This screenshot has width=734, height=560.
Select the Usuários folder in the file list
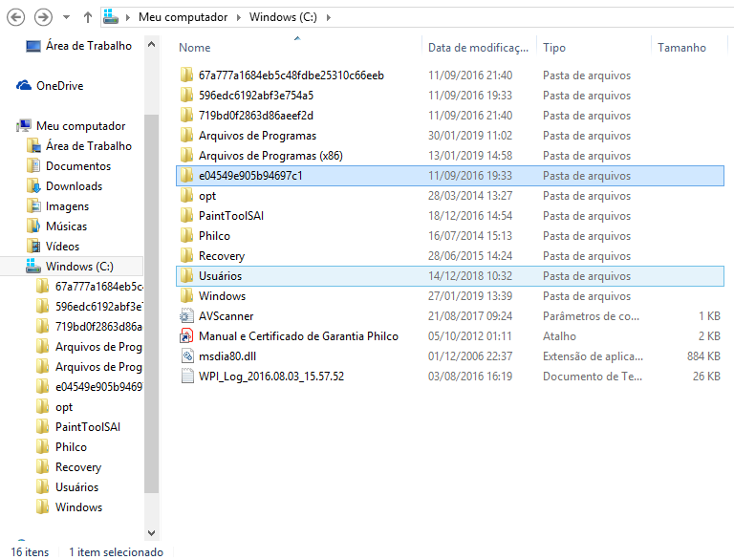(x=450, y=276)
